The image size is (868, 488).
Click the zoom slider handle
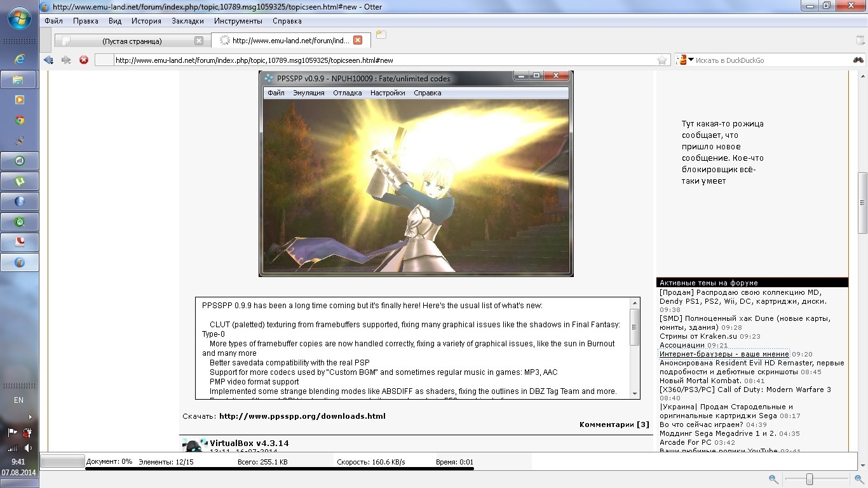click(x=810, y=479)
